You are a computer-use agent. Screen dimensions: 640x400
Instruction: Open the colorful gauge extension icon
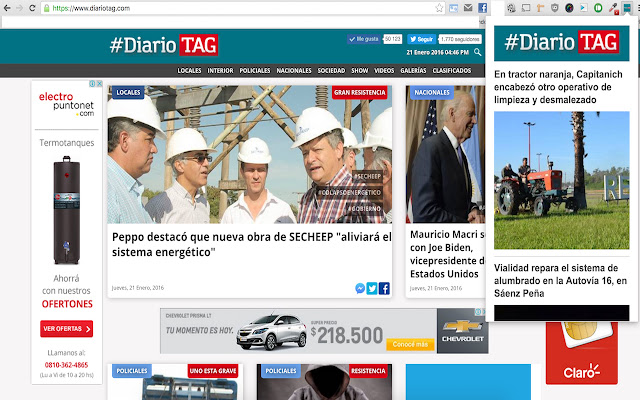(569, 8)
